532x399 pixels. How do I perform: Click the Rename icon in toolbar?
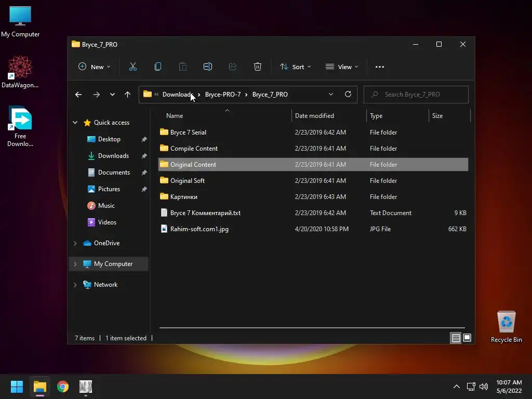[x=208, y=67]
